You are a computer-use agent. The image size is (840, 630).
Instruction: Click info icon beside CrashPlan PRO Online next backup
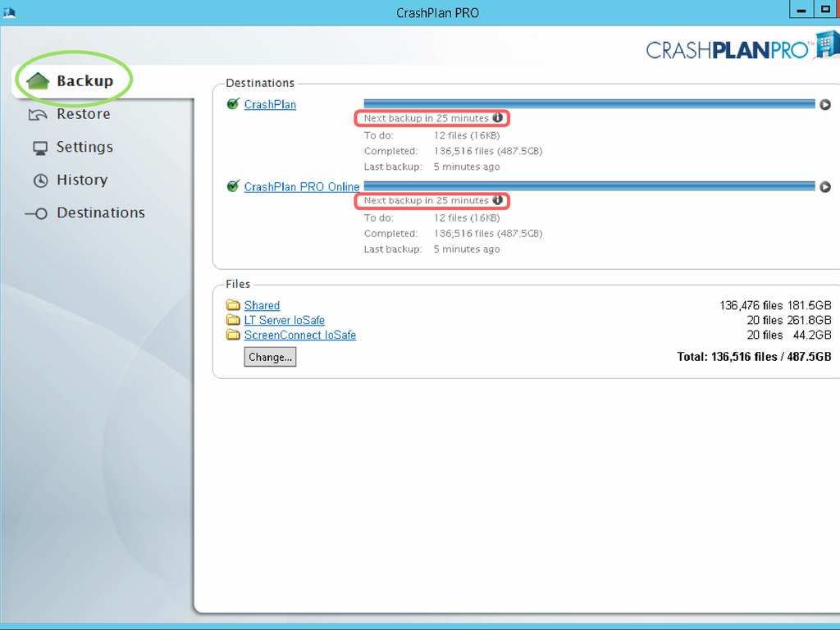(x=497, y=200)
